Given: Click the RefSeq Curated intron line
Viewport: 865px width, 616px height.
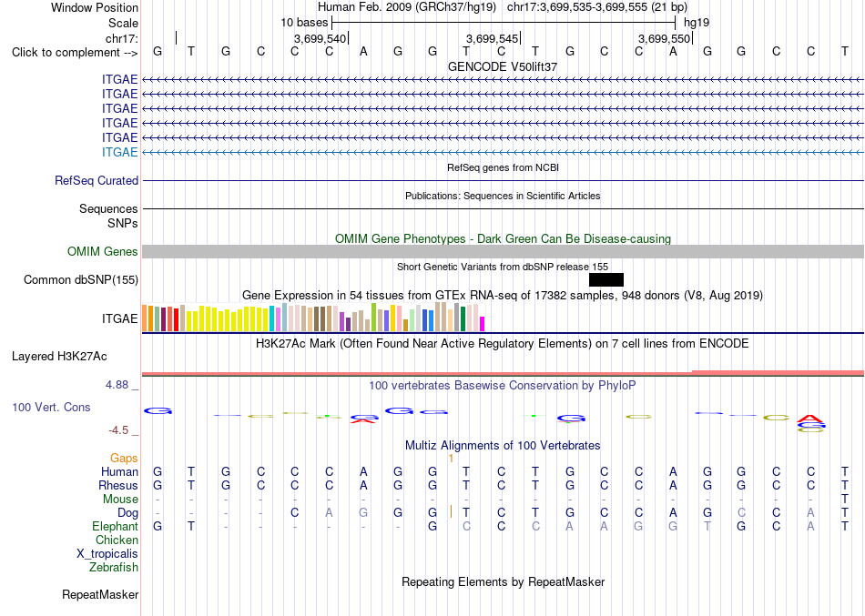Looking at the screenshot, I should 503,180.
